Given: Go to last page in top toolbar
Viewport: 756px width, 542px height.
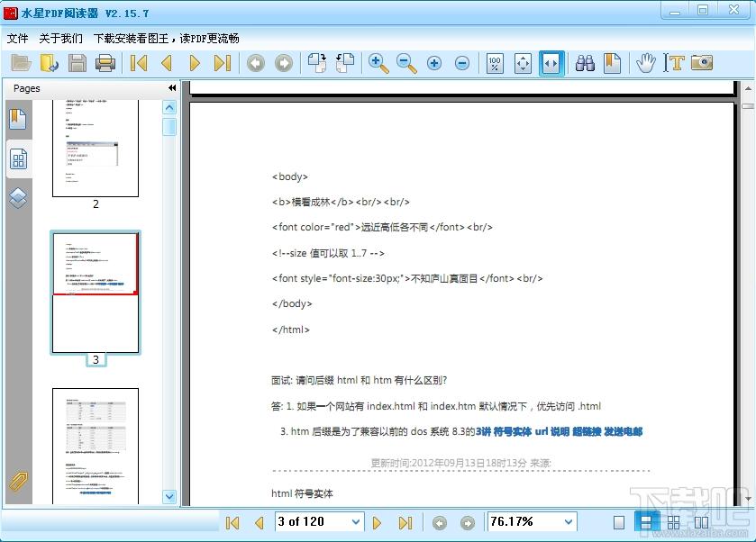Looking at the screenshot, I should pos(223,63).
